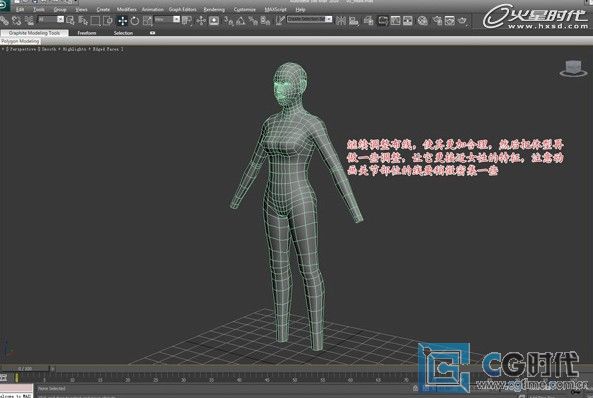
Task: Toggle the Keyboard Shortcut Override button
Action: click(x=214, y=20)
